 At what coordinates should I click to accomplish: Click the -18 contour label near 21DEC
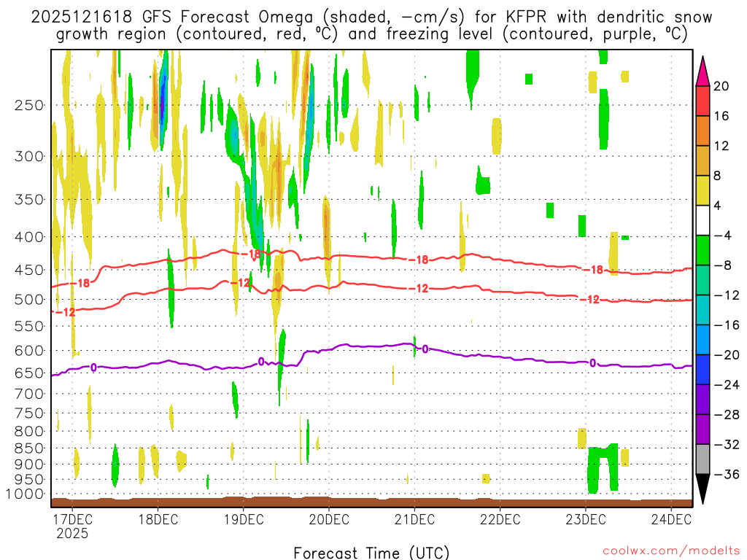pyautogui.click(x=419, y=260)
